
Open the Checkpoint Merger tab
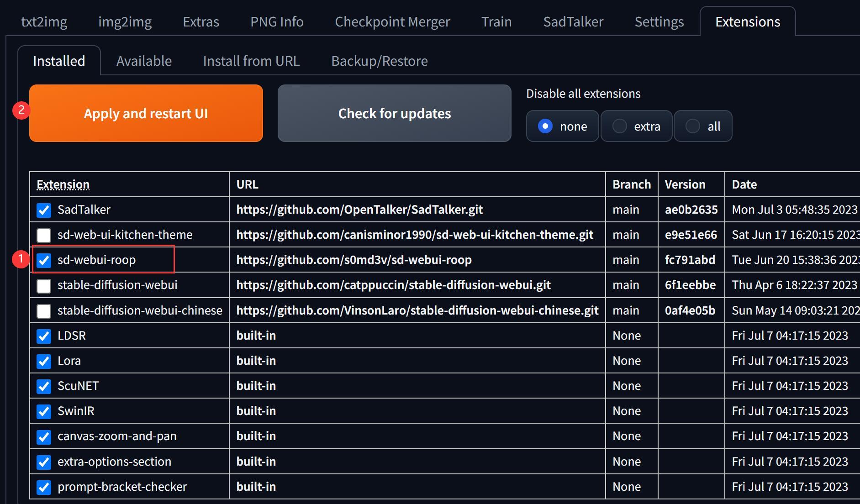[392, 21]
